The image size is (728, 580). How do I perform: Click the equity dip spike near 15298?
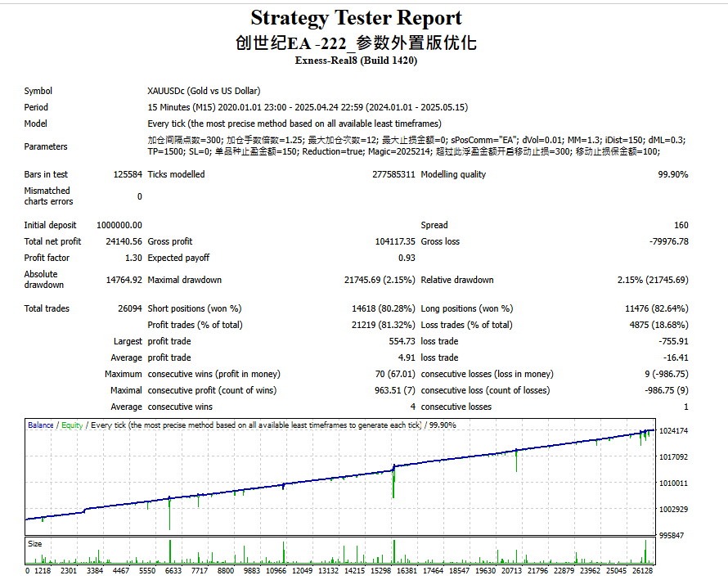tap(393, 482)
